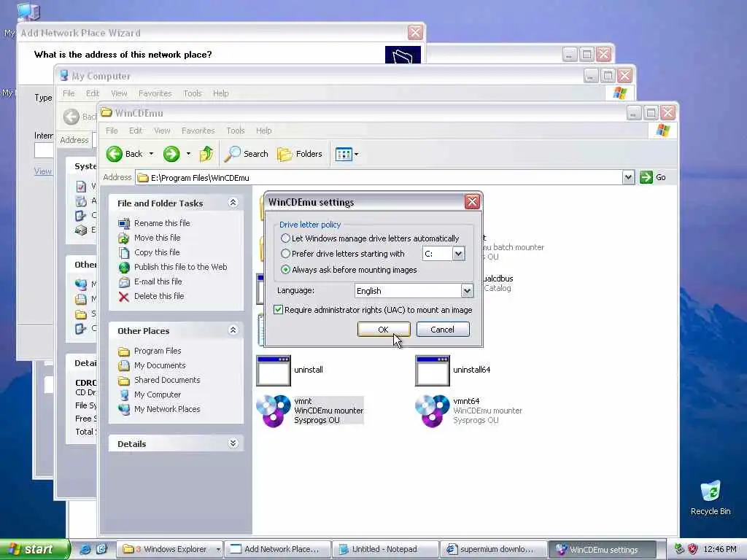
Task: Open My Documents from Other Places
Action: [x=160, y=365]
